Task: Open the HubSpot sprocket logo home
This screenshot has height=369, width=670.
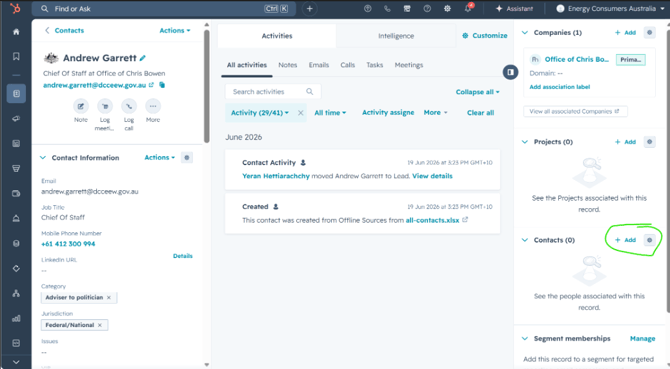Action: coord(15,9)
